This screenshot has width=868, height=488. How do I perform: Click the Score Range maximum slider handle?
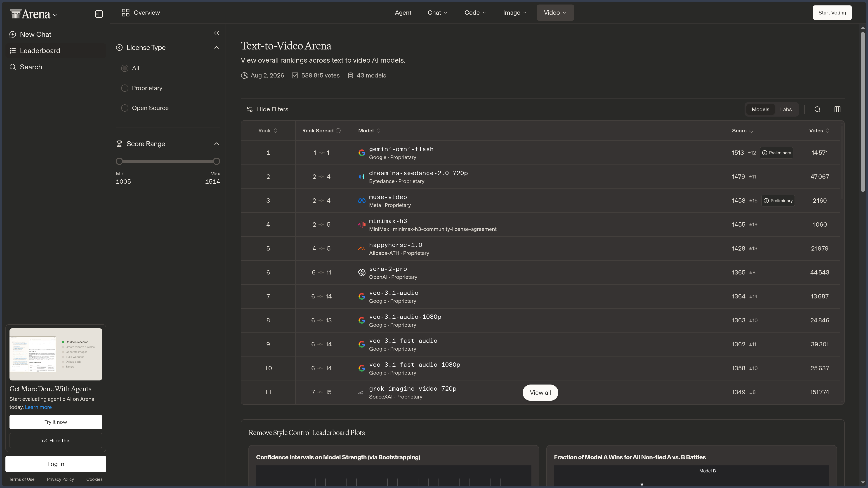pyautogui.click(x=217, y=161)
